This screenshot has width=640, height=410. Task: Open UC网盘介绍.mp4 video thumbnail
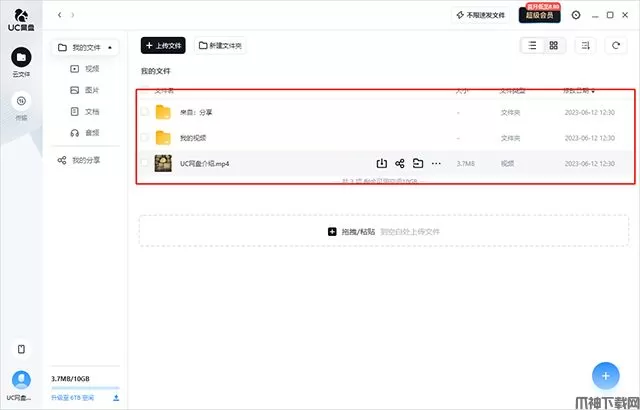[163, 164]
